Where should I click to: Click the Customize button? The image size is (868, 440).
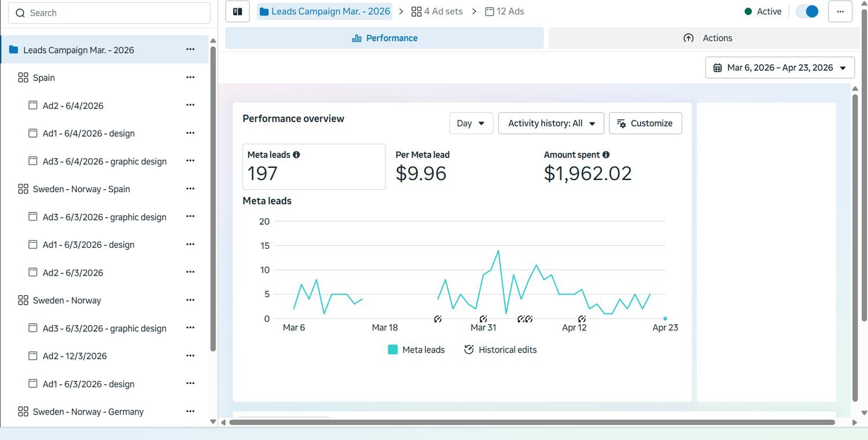point(645,123)
